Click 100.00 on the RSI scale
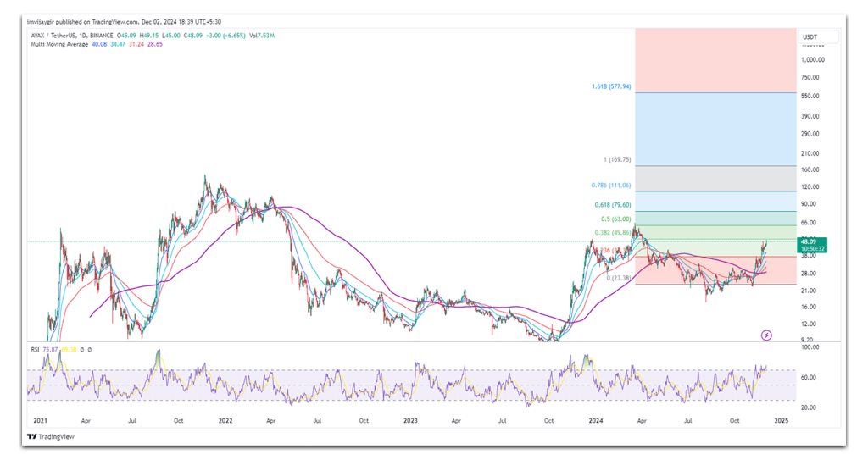The width and height of the screenshot is (868, 460). click(810, 347)
